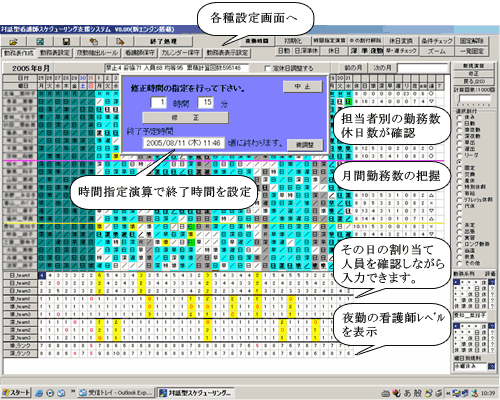Click the wide 修正 button in dialog
500x400 pixels.
pos(185,118)
